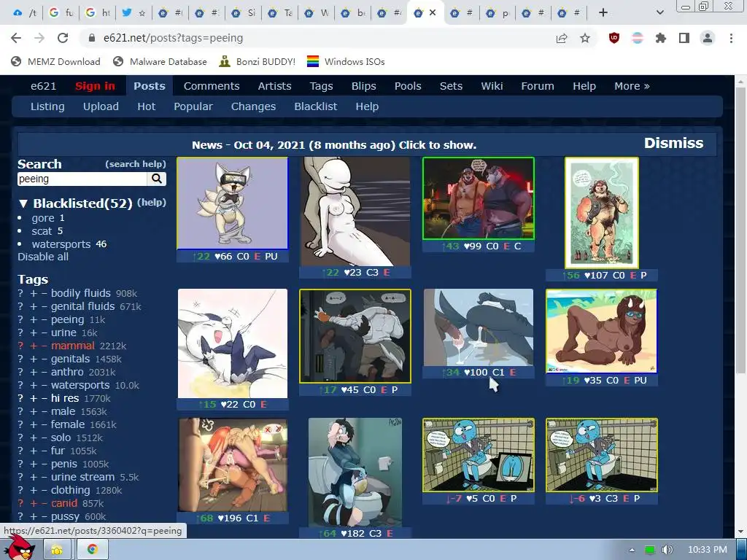
Task: Click the green tray status icon
Action: coord(650,550)
